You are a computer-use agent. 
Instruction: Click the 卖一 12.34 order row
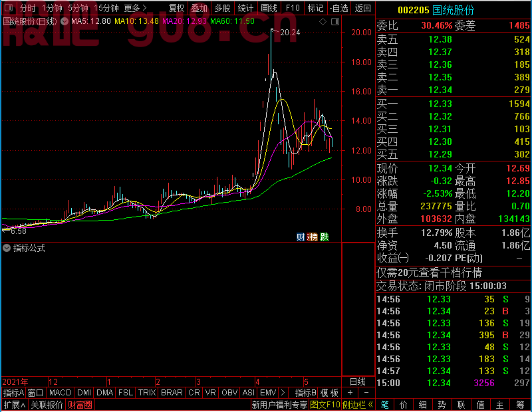click(x=454, y=90)
